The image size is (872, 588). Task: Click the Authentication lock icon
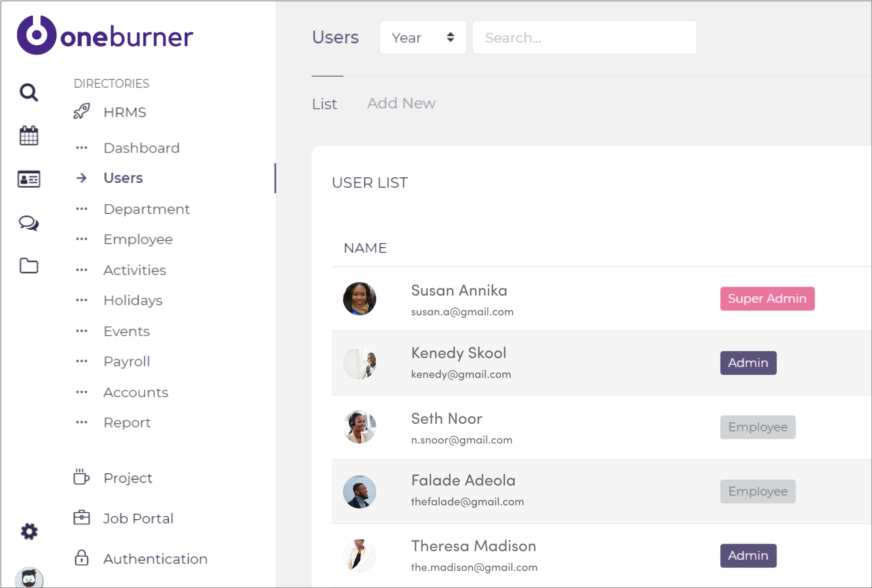[81, 558]
